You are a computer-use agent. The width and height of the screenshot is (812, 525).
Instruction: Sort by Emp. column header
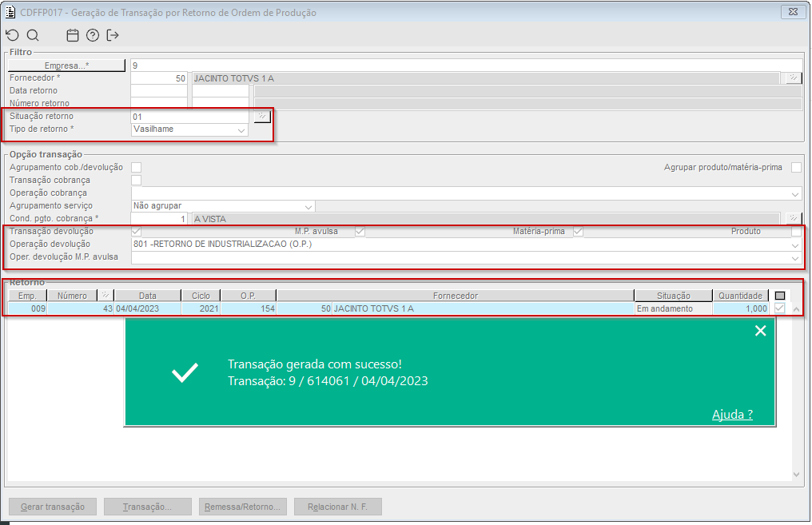(27, 296)
